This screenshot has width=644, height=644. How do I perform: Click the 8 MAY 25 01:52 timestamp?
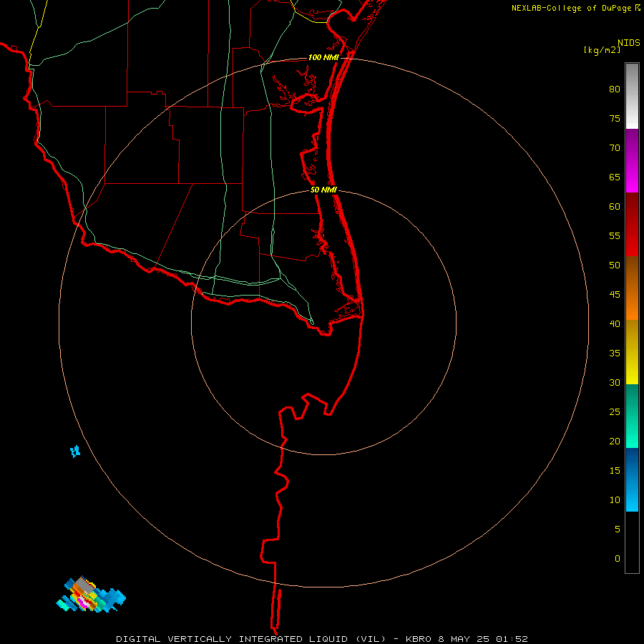484,639
